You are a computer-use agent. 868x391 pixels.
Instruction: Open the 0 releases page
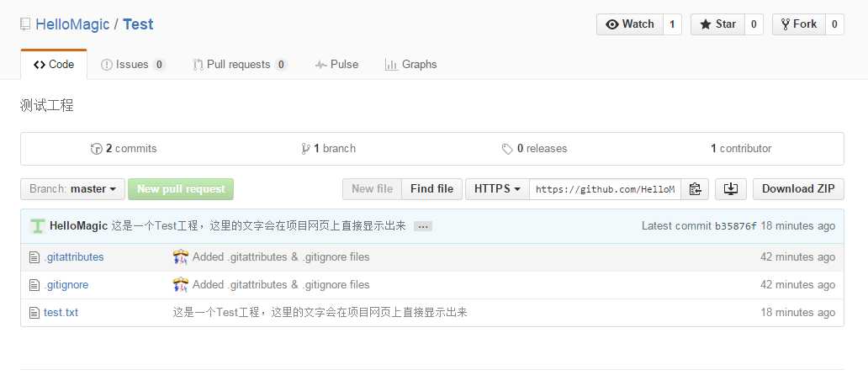coord(534,149)
